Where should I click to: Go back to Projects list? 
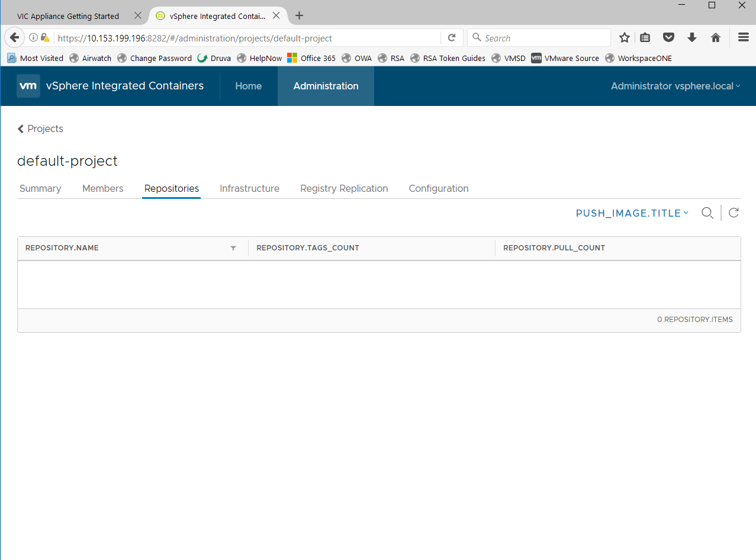(x=40, y=128)
